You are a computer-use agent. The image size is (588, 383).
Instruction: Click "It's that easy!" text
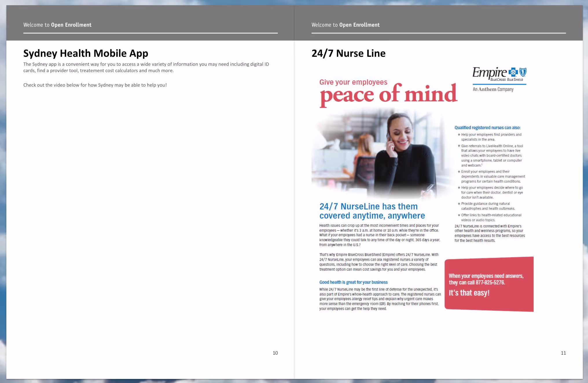pyautogui.click(x=469, y=293)
